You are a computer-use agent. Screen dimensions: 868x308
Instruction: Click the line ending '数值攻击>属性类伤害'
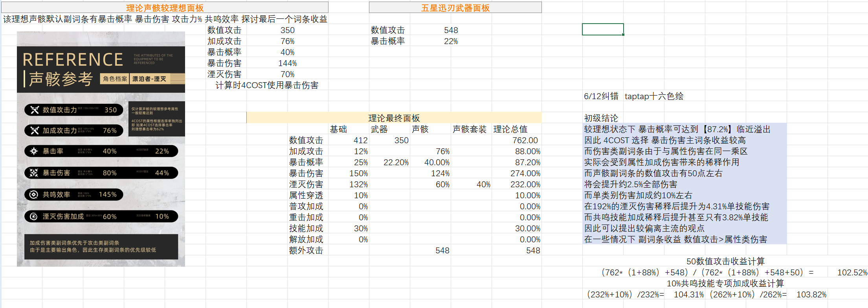point(676,240)
